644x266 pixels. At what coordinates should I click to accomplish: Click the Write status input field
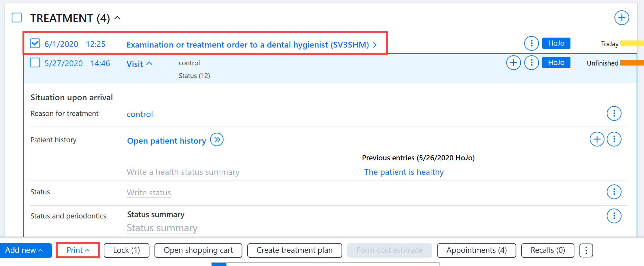click(x=149, y=192)
